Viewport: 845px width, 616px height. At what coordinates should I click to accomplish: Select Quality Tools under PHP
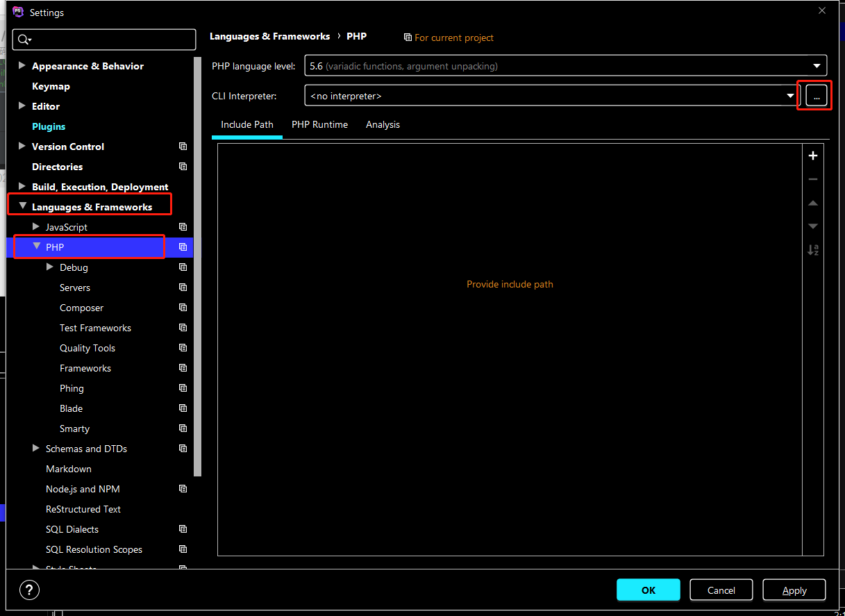[87, 348]
